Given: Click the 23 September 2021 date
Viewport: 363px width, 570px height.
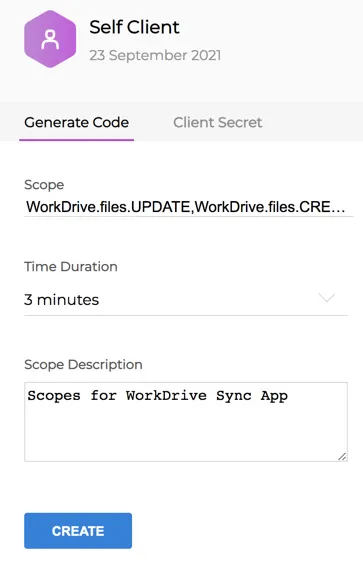Looking at the screenshot, I should (x=155, y=55).
